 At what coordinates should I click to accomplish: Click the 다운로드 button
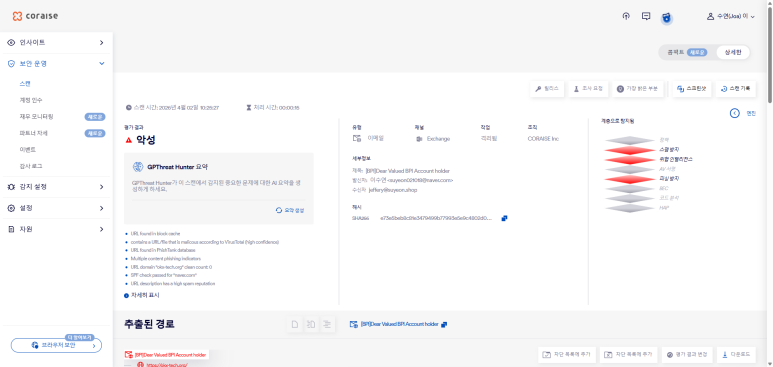point(736,355)
